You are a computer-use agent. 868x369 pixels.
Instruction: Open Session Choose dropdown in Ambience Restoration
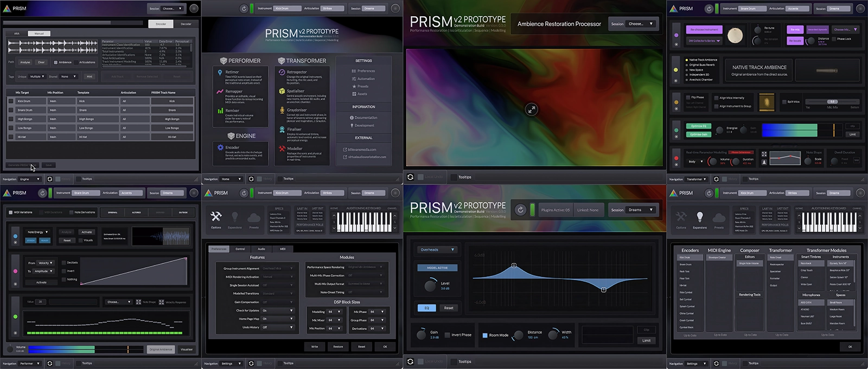[641, 24]
